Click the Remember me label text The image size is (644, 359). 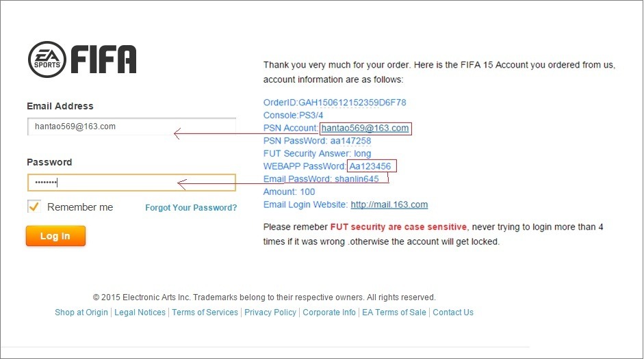(x=80, y=207)
